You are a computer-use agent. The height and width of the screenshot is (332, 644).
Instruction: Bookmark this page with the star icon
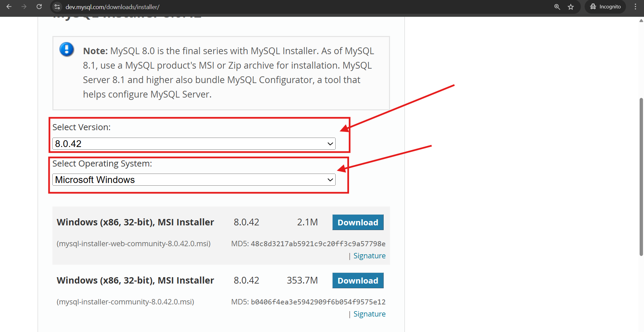pyautogui.click(x=571, y=7)
